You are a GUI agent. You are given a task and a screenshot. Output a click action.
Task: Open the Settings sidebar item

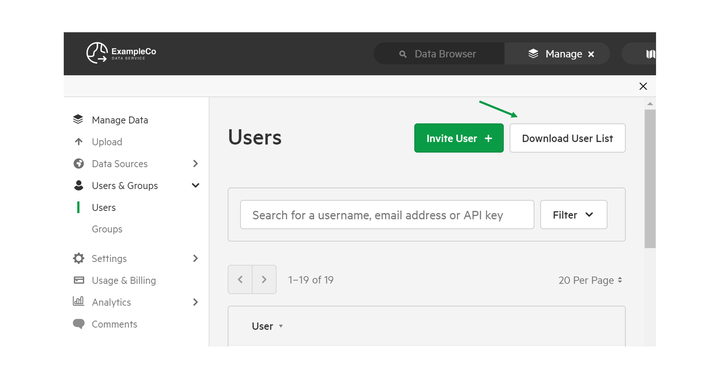109,259
